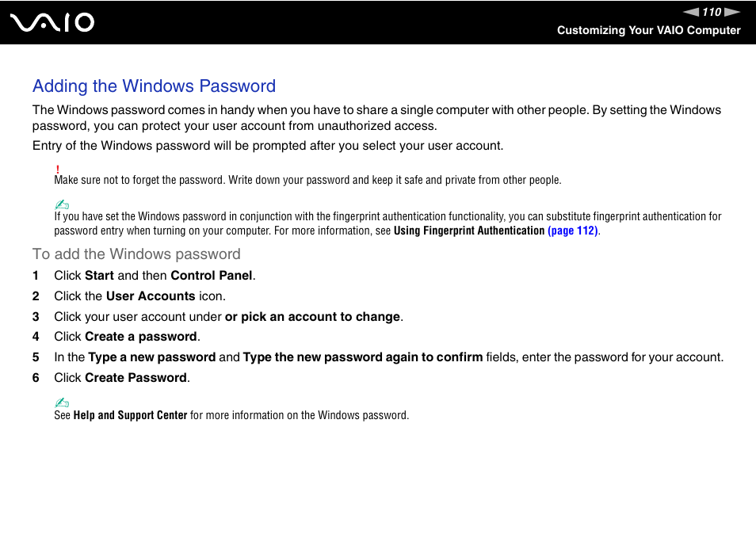Click the Create Password step 6 text
This screenshot has height=534, width=756.
(122, 377)
